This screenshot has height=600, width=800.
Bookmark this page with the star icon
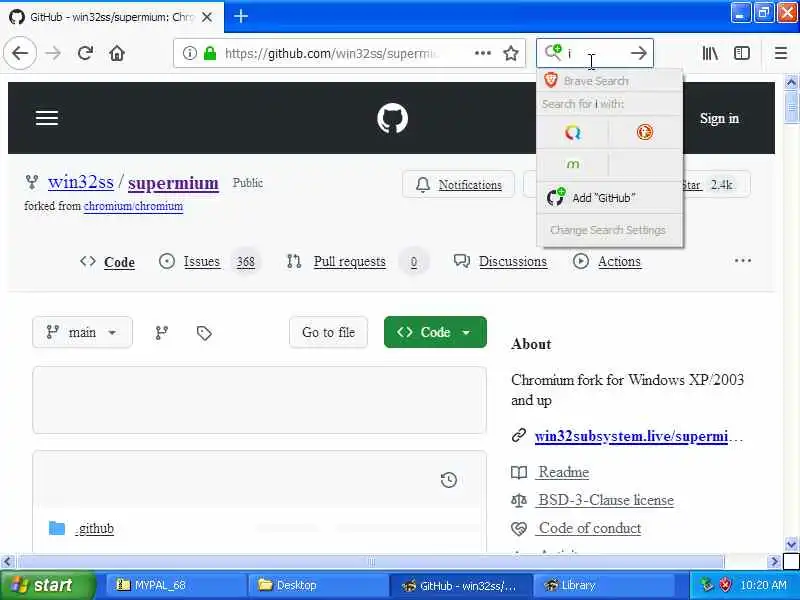[511, 53]
